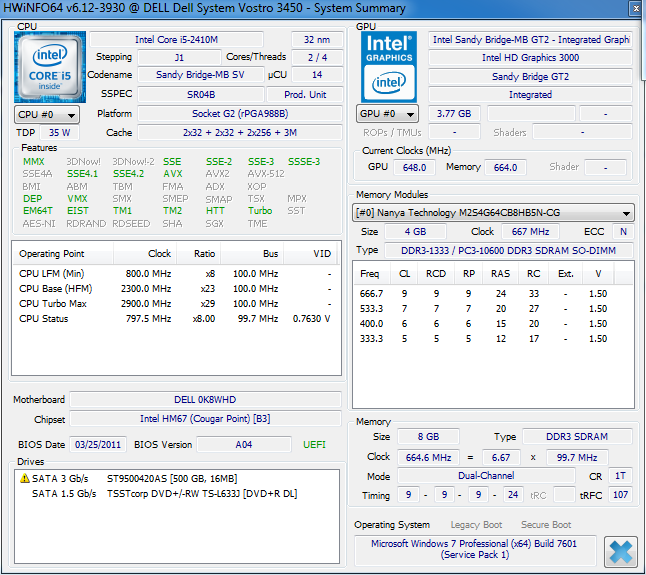Screen dimensions: 646x575
Task: Click the CR 1T value
Action: click(620, 476)
